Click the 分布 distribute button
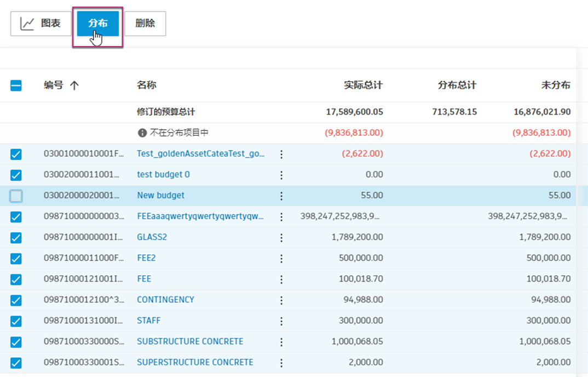The width and height of the screenshot is (588, 377). point(98,24)
